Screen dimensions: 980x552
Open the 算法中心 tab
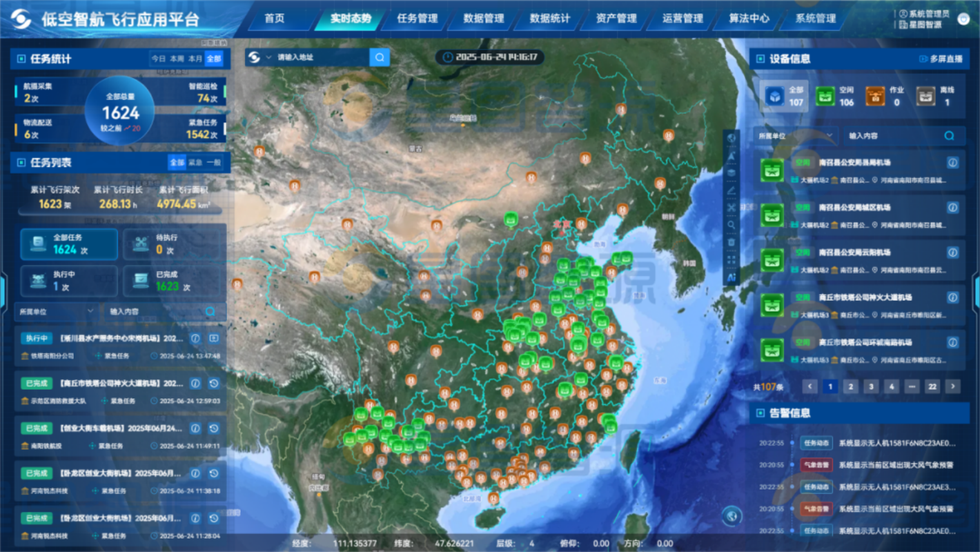749,18
